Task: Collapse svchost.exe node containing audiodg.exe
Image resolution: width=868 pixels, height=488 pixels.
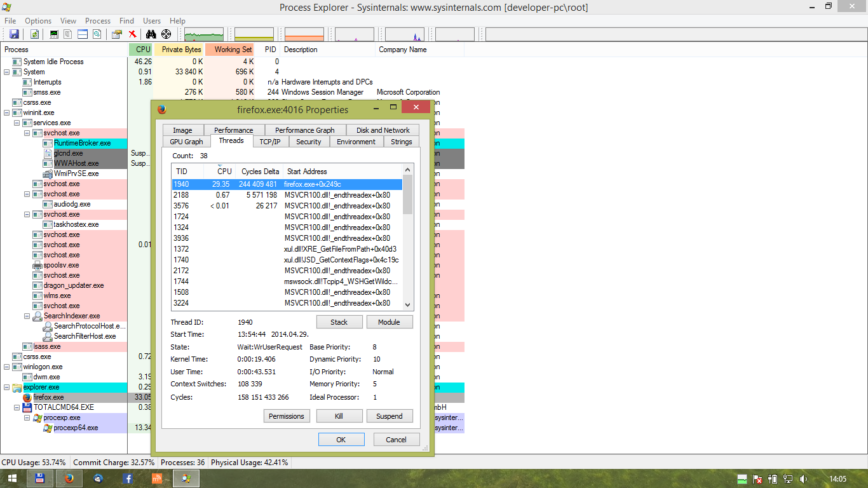Action: point(27,194)
